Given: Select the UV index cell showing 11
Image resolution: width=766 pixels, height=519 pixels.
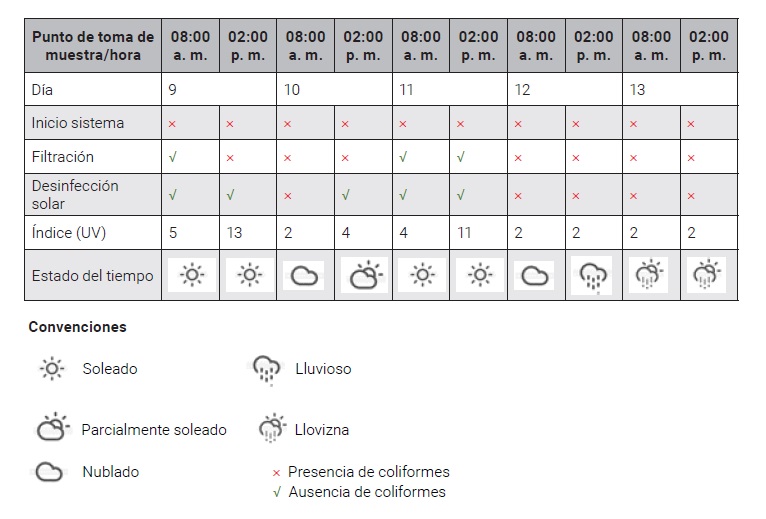Looking at the screenshot, I should pyautogui.click(x=465, y=233).
